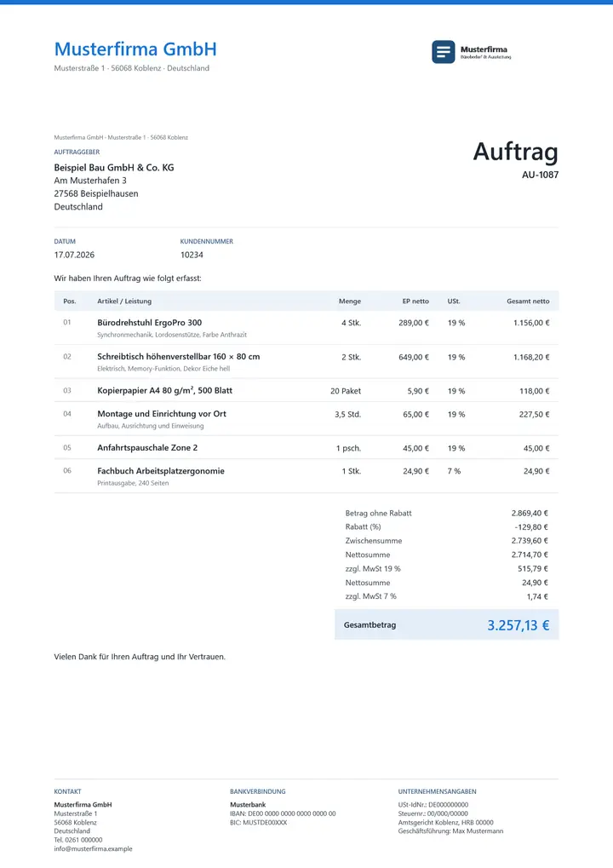Screen dimensions: 613x868
Task: Select BIC MUSTDE00XXX
Action: tap(258, 823)
